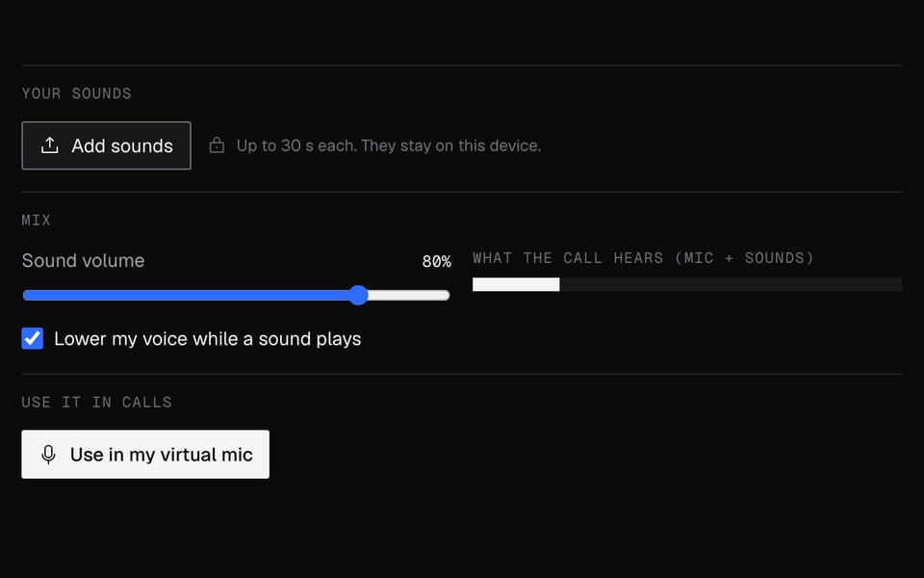Image resolution: width=924 pixels, height=578 pixels.
Task: Click the 80% volume value
Action: (436, 261)
